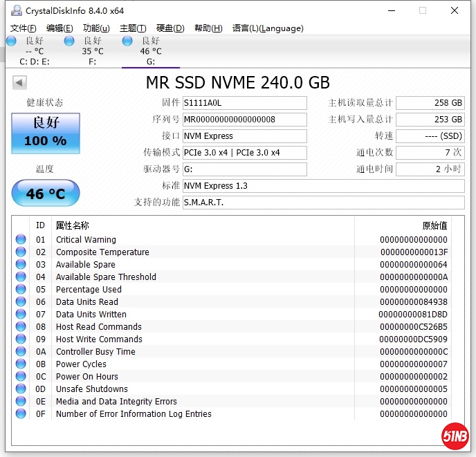This screenshot has width=476, height=457.
Task: Click status orb for Data Units Written
Action: [21, 315]
